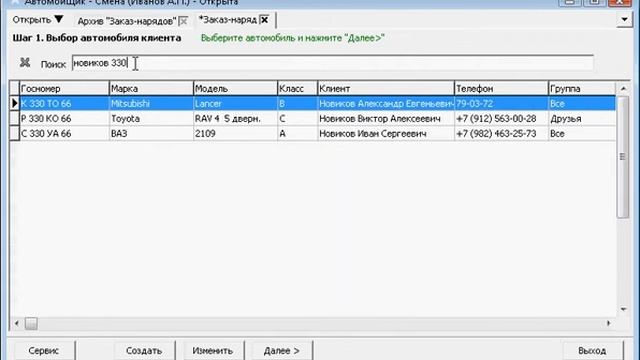
Task: Sort by the Госномер column header
Action: coord(64,89)
